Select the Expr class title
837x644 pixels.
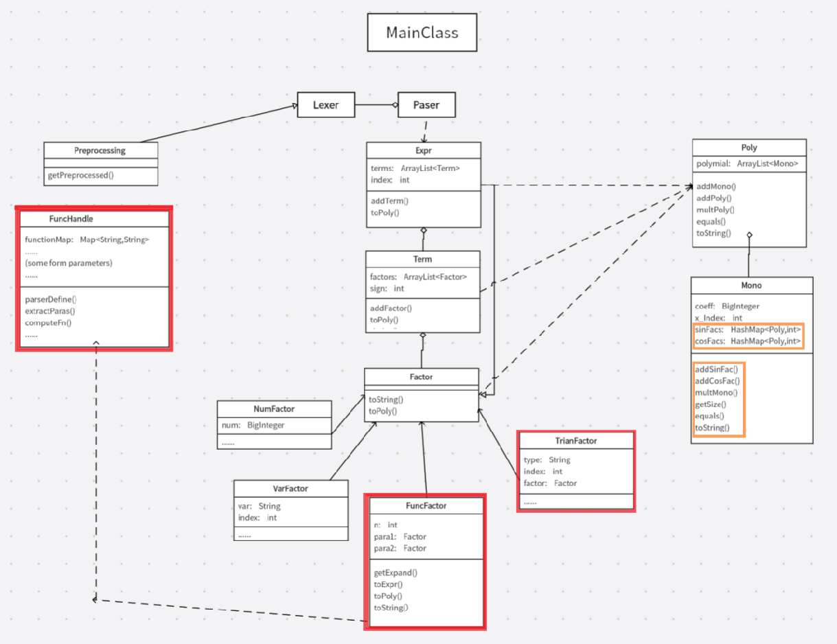click(424, 150)
